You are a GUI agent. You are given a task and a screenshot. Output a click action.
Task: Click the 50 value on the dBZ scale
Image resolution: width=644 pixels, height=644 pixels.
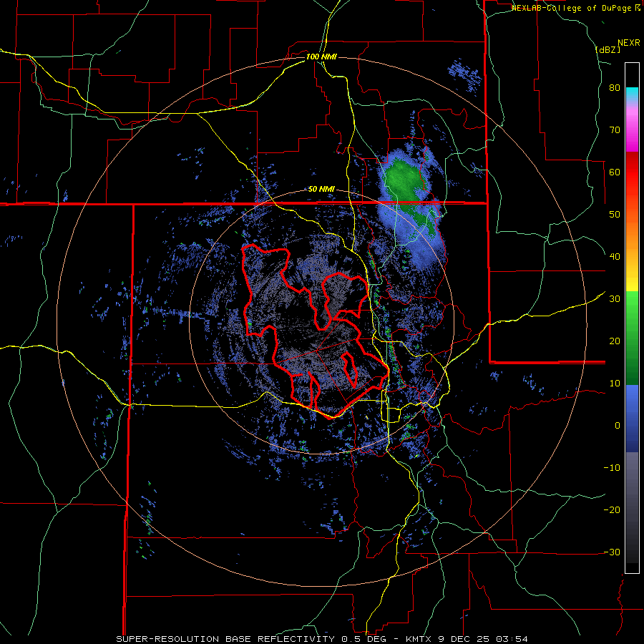pyautogui.click(x=615, y=215)
